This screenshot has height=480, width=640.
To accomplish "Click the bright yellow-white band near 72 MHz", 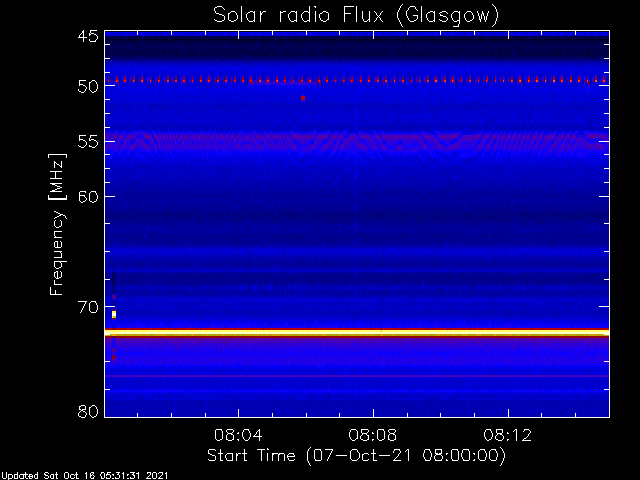I will (x=357, y=333).
